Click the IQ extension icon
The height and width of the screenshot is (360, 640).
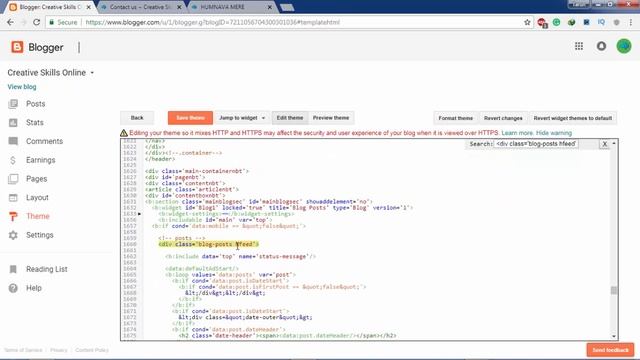pos(601,22)
